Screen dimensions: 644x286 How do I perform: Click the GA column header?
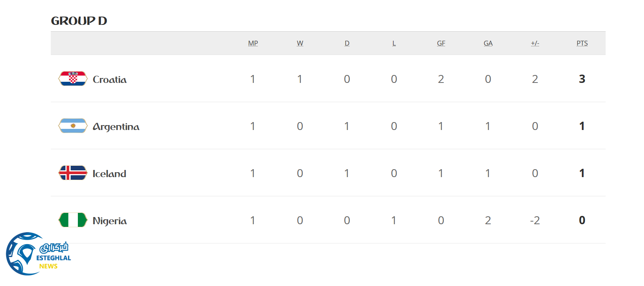[488, 43]
